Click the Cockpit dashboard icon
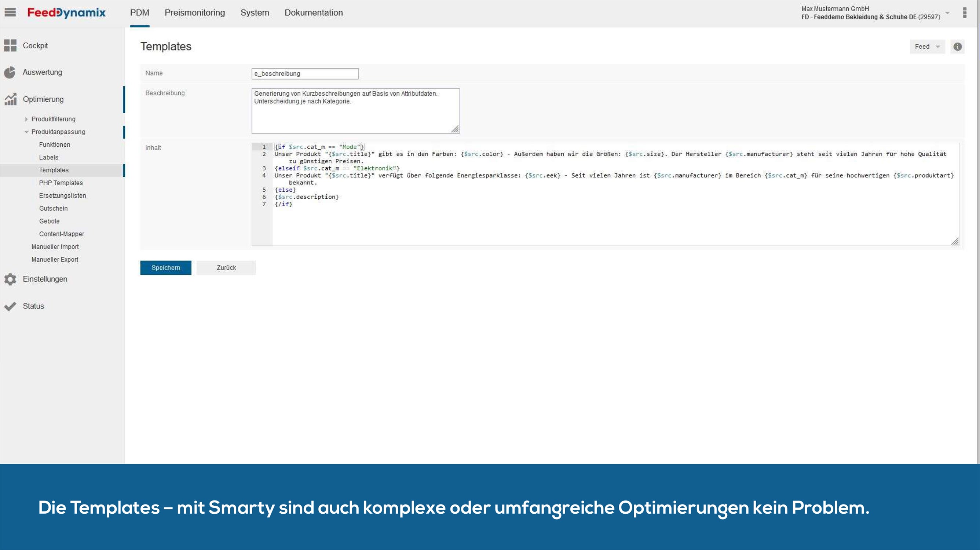Screen dimensions: 980x550 tap(10, 45)
